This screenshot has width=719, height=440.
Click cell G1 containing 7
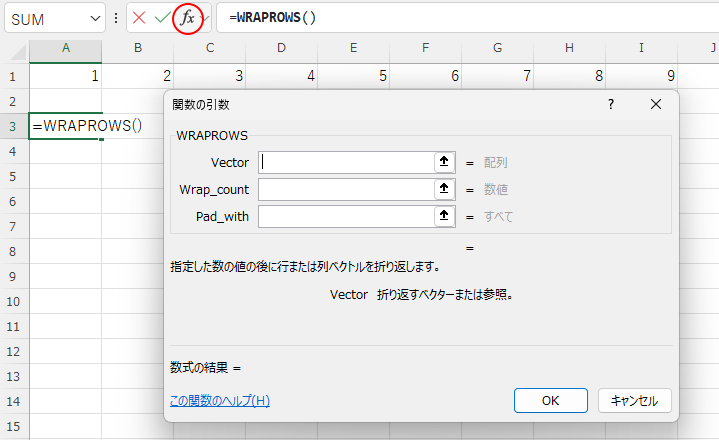(498, 76)
